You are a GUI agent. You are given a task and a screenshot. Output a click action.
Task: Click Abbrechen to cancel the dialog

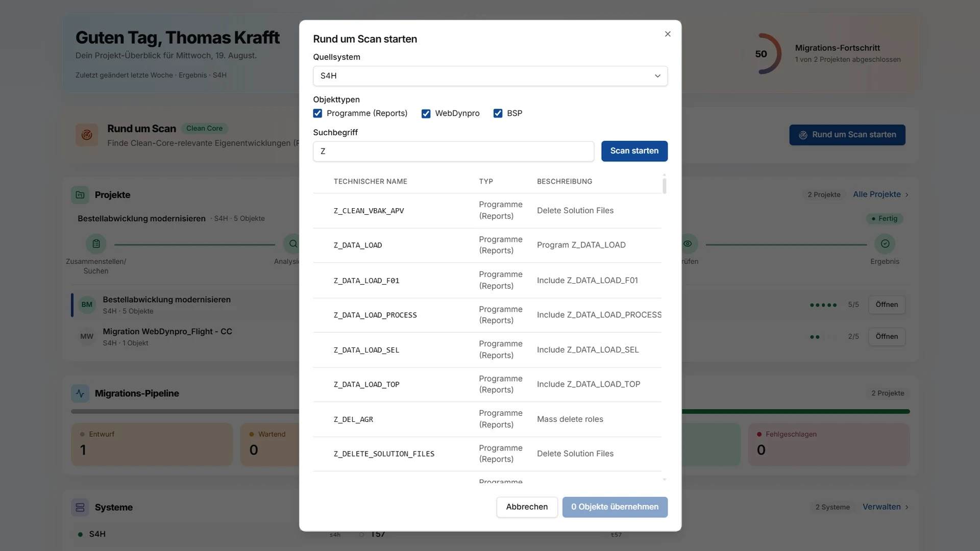pyautogui.click(x=527, y=507)
